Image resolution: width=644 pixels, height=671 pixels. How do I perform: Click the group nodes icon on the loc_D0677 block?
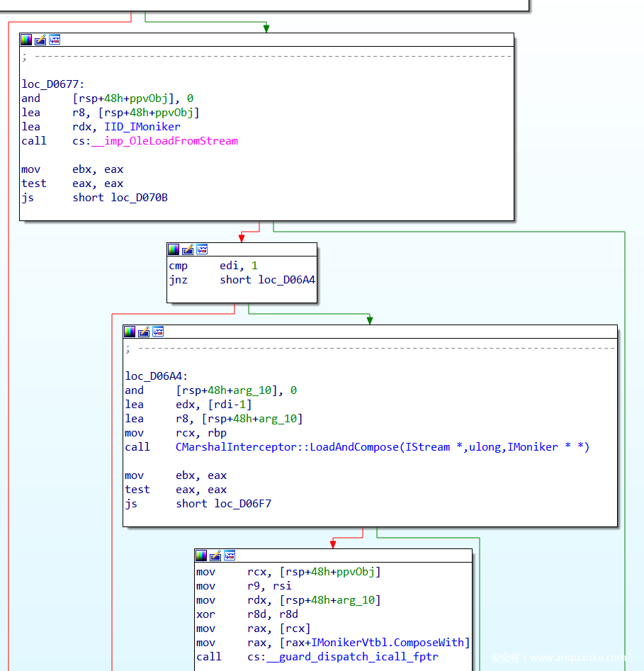point(55,40)
